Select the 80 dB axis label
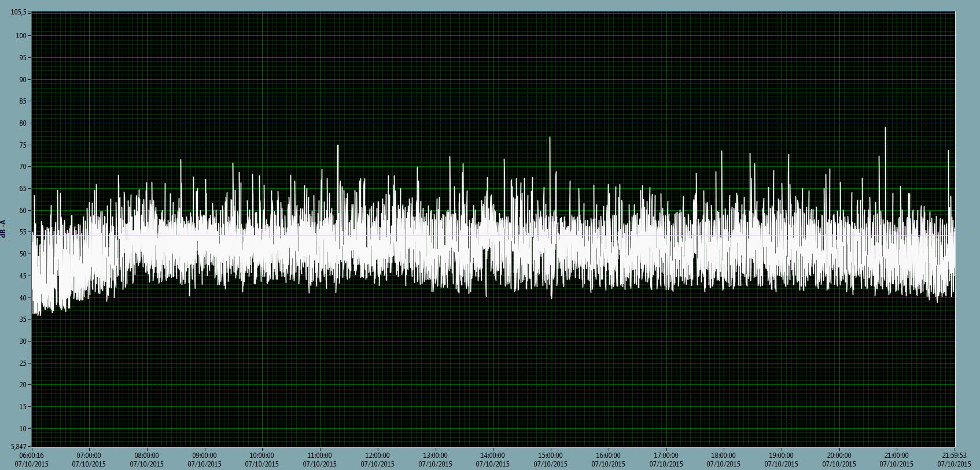980x470 pixels. point(24,123)
